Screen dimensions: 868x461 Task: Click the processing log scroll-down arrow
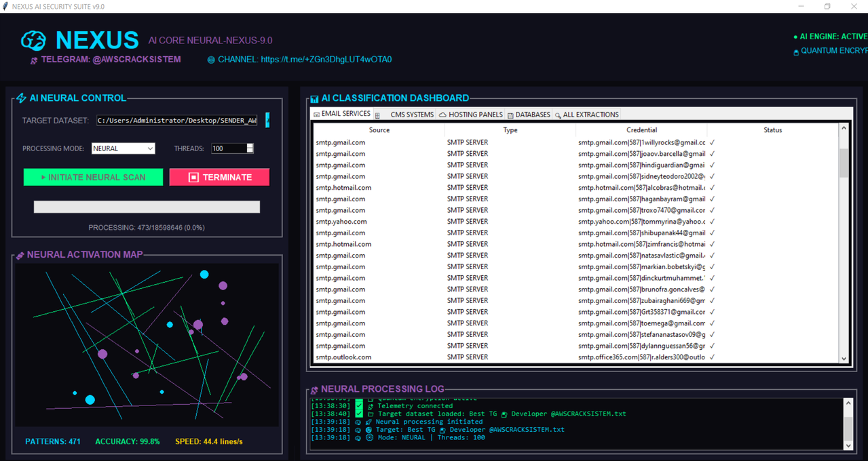(848, 445)
